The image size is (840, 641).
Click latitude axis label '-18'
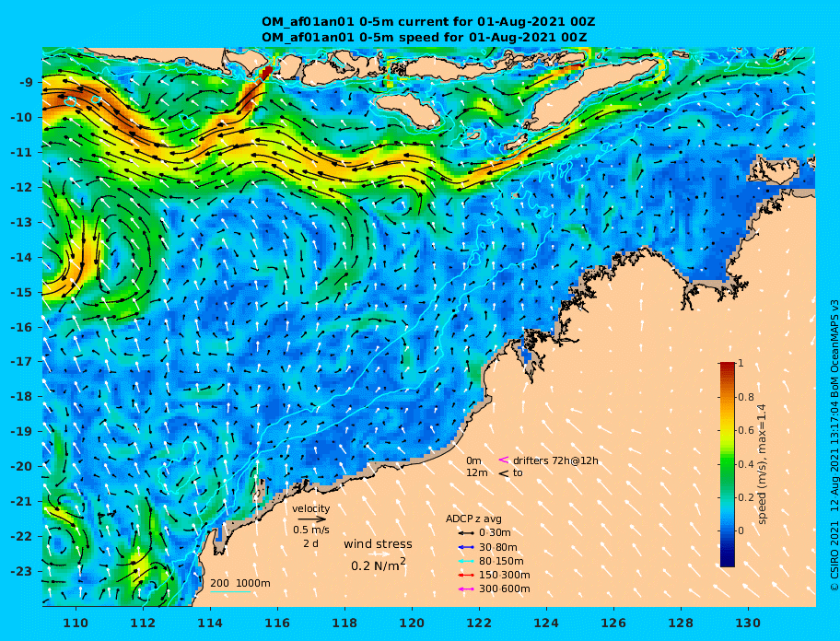point(23,396)
